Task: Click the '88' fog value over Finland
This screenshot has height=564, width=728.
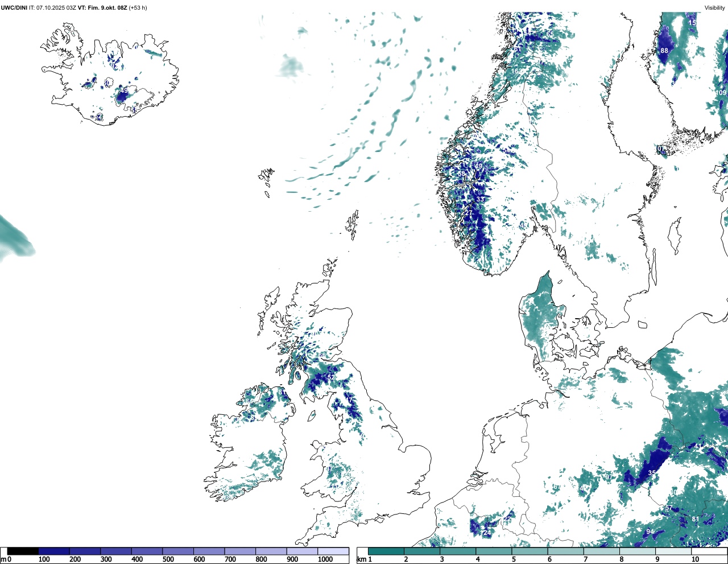Action: (x=664, y=51)
